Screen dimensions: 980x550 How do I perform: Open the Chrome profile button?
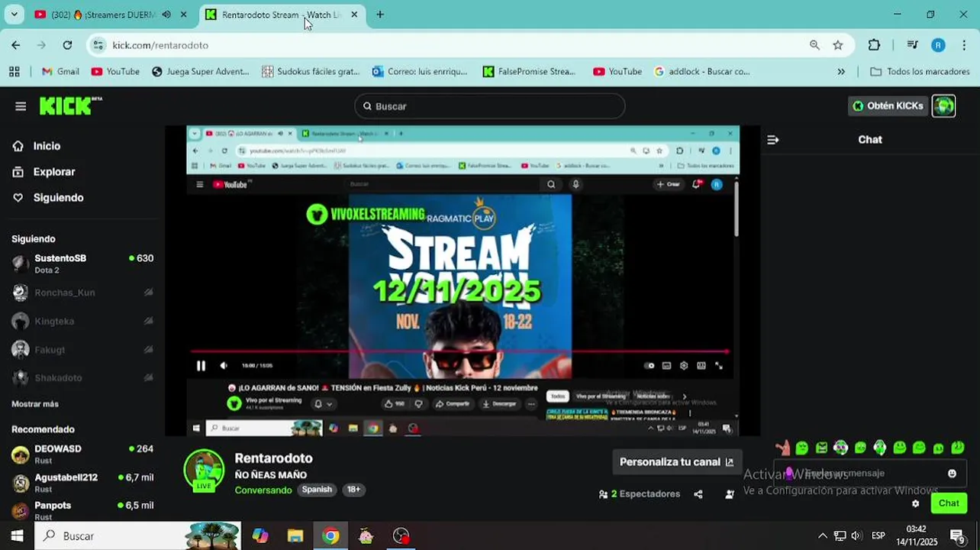(938, 45)
